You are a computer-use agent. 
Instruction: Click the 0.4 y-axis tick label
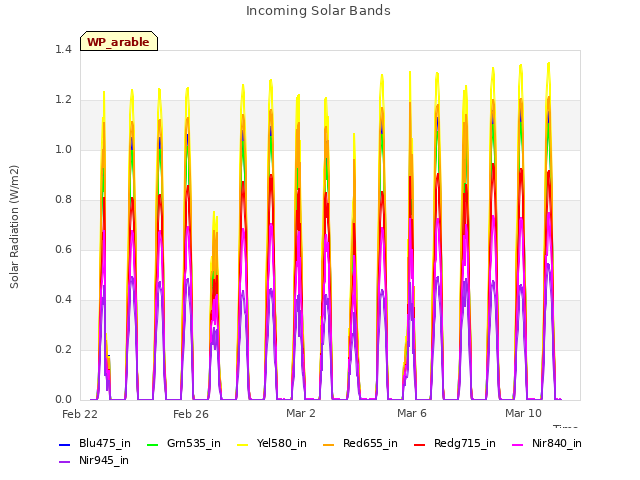click(63, 300)
